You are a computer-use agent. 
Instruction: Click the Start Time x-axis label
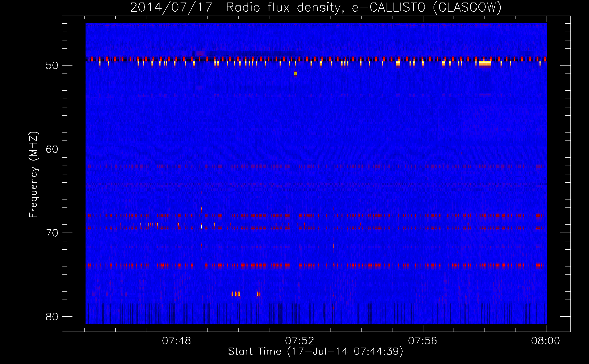(316, 352)
